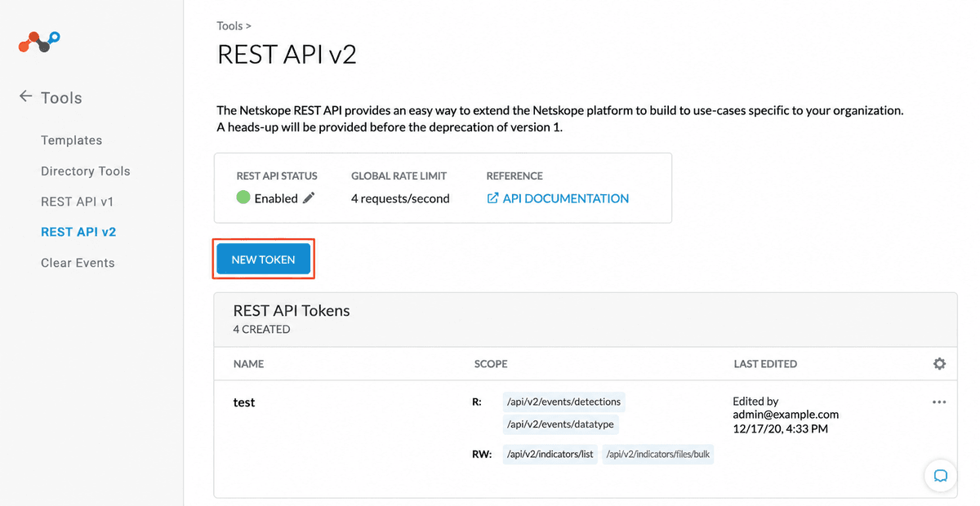Edit REST API status with pencil icon
980x506 pixels.
[x=309, y=198]
